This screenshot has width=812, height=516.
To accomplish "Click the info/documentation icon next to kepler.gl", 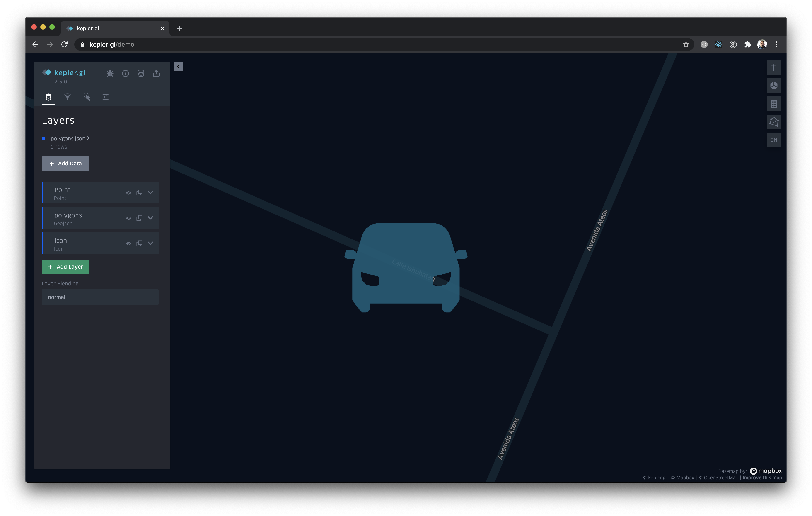I will pos(126,73).
